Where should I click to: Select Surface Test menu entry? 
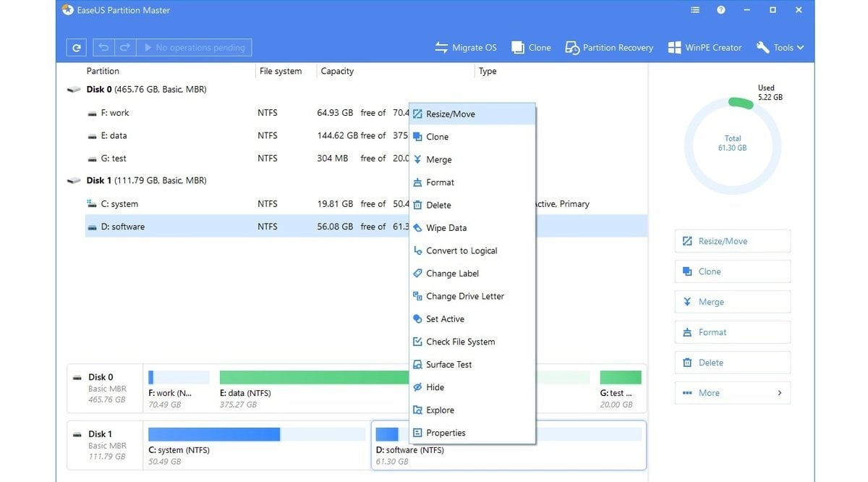(472, 365)
